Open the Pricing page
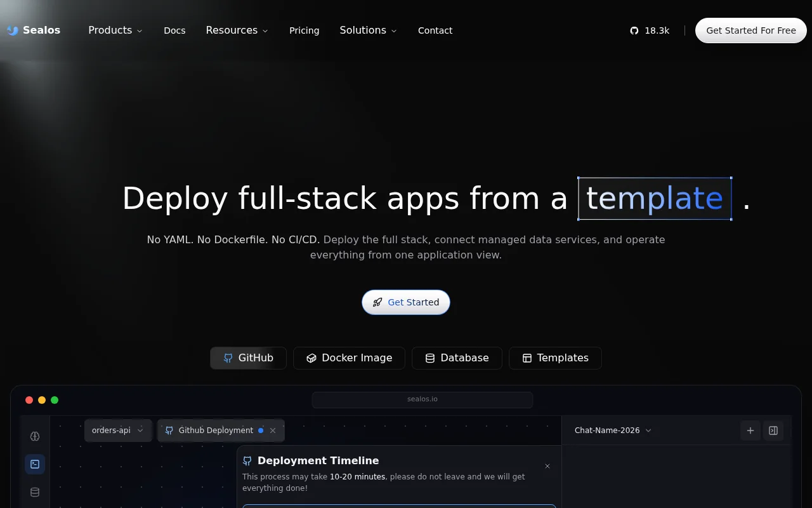This screenshot has width=812, height=508. click(x=304, y=30)
